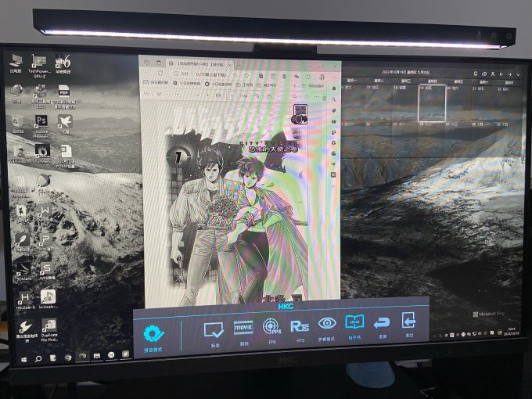Expand the calendar widget dropdown chevron
Viewport: 532px width, 399px height.
[519, 74]
